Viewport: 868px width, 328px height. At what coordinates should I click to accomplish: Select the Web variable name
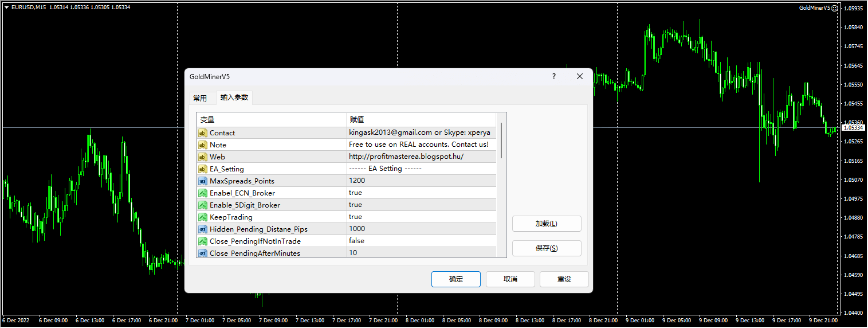coord(217,157)
